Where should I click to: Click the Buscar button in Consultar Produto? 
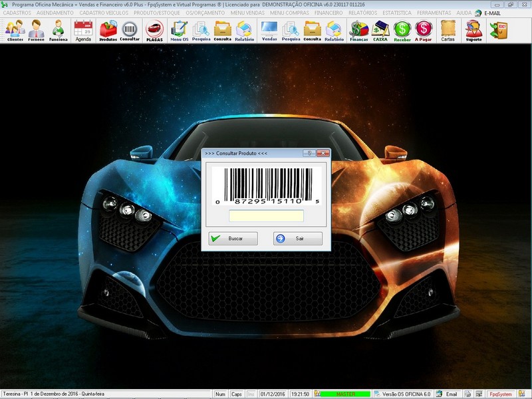point(233,239)
